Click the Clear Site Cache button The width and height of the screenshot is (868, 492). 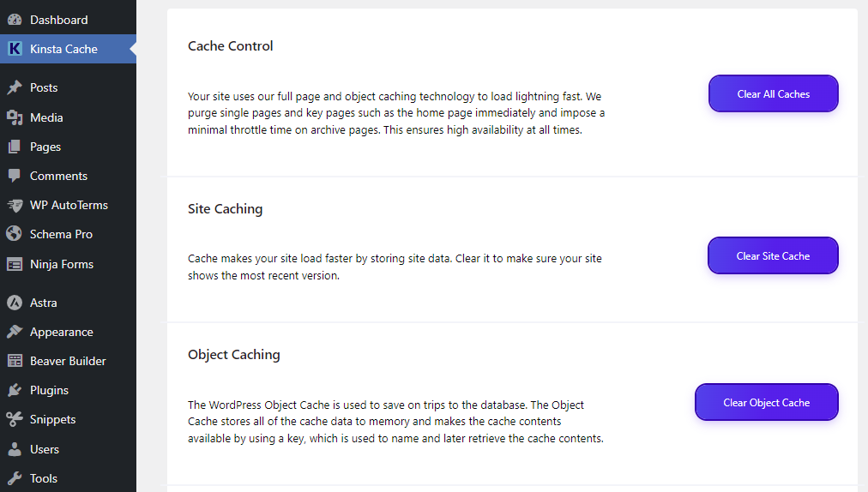(x=773, y=255)
